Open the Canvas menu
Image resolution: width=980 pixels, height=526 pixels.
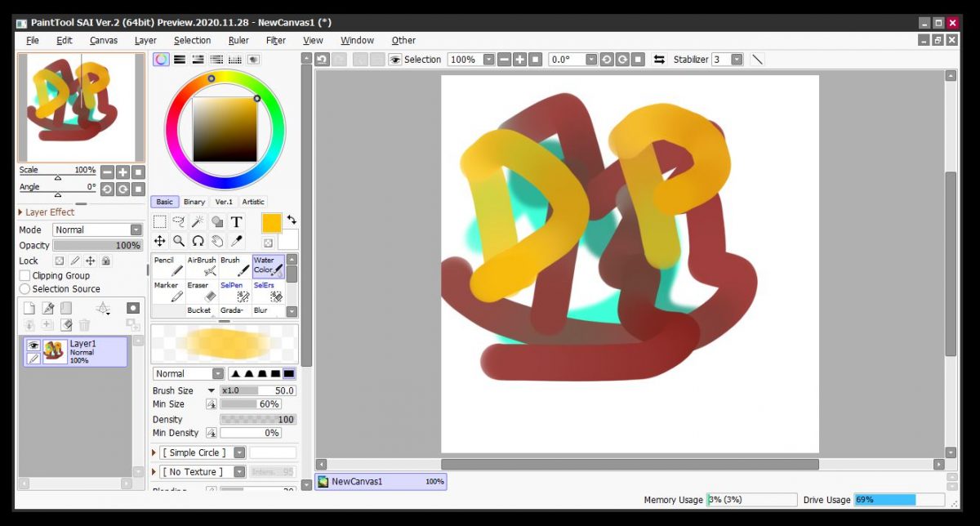click(x=104, y=40)
